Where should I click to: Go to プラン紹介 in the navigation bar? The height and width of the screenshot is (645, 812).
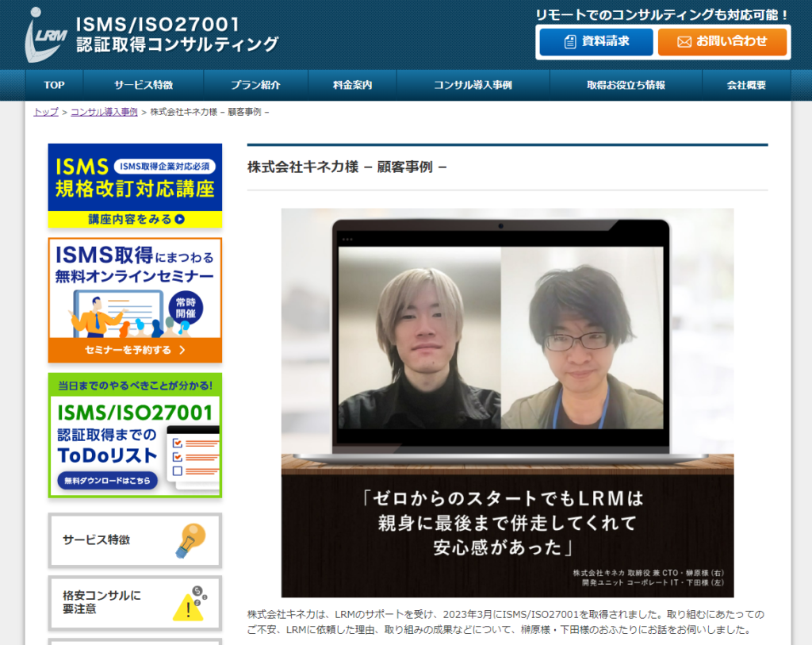coord(256,85)
